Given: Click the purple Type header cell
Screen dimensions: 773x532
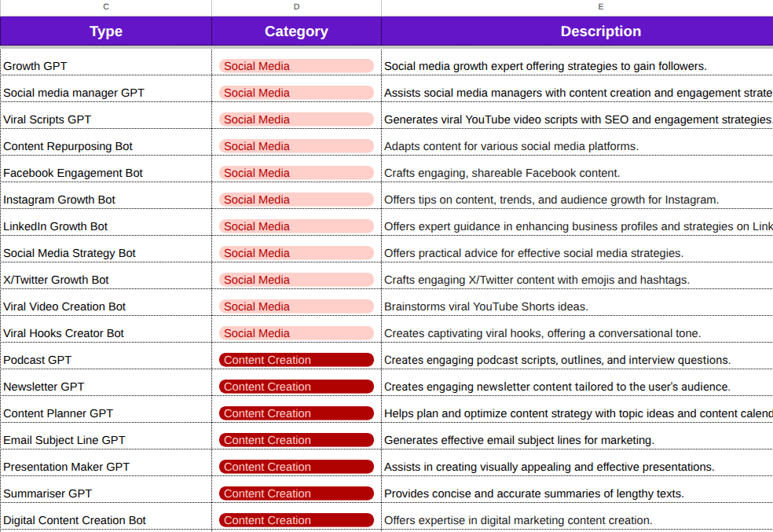Looking at the screenshot, I should point(106,31).
